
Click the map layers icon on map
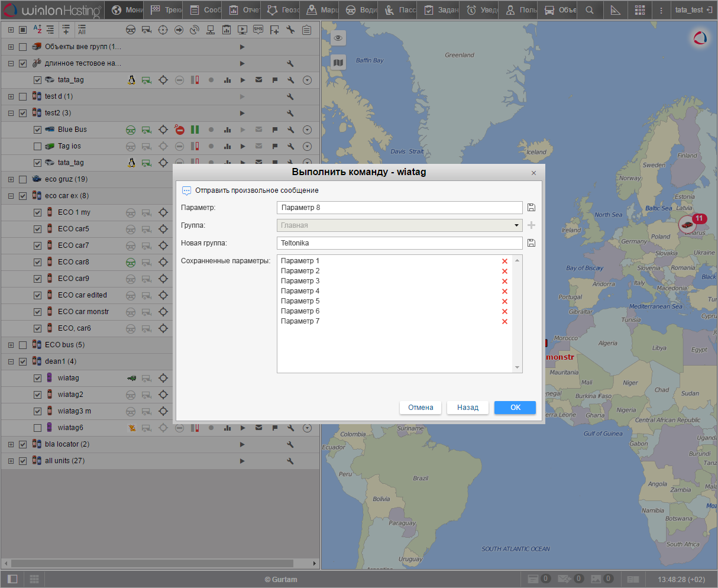[338, 62]
